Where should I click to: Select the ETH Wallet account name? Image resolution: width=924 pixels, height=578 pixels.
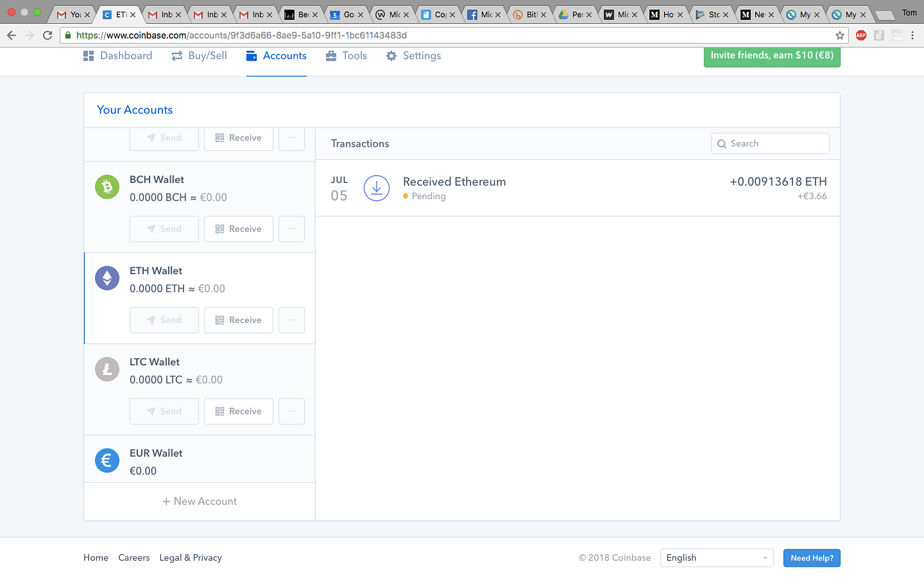[x=156, y=271]
